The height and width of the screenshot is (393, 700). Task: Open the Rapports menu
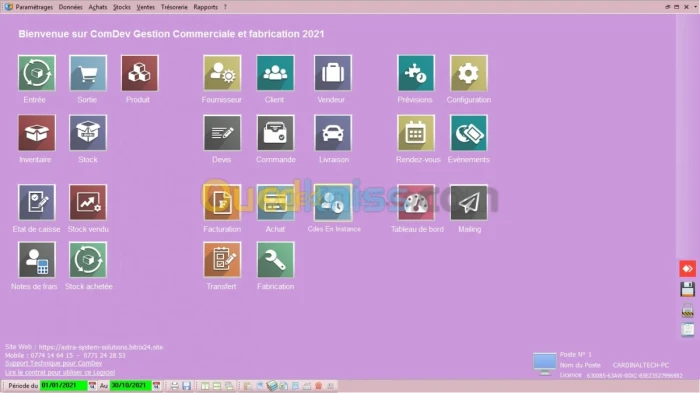[206, 7]
